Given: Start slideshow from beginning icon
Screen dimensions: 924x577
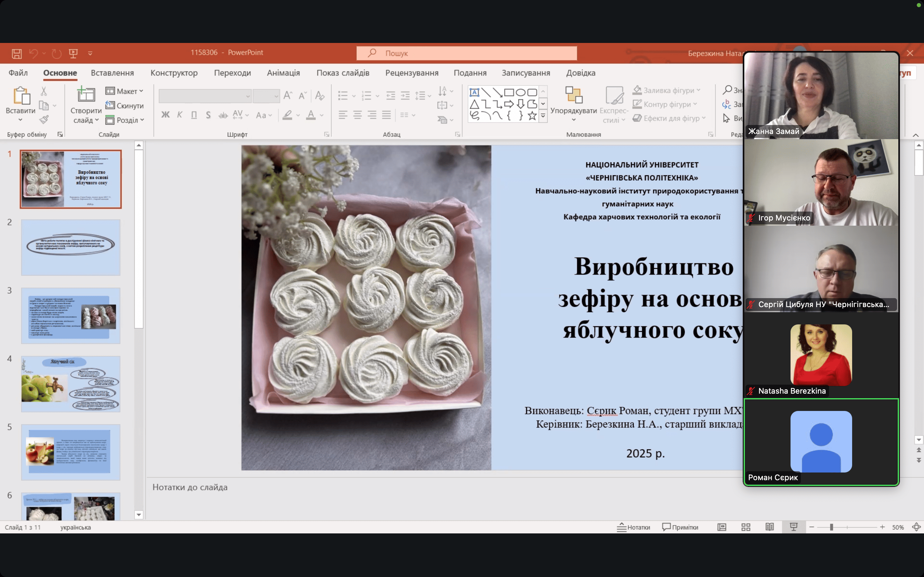Looking at the screenshot, I should click(x=73, y=54).
